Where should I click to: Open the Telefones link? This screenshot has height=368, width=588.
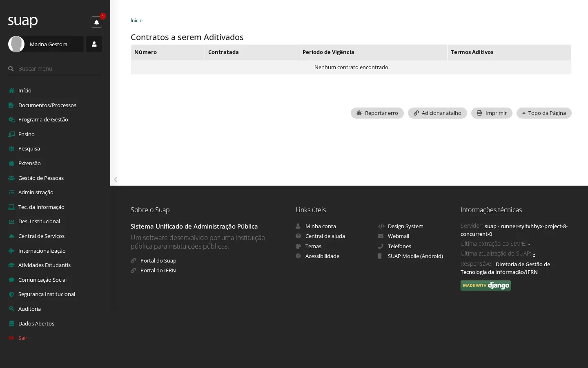(399, 246)
